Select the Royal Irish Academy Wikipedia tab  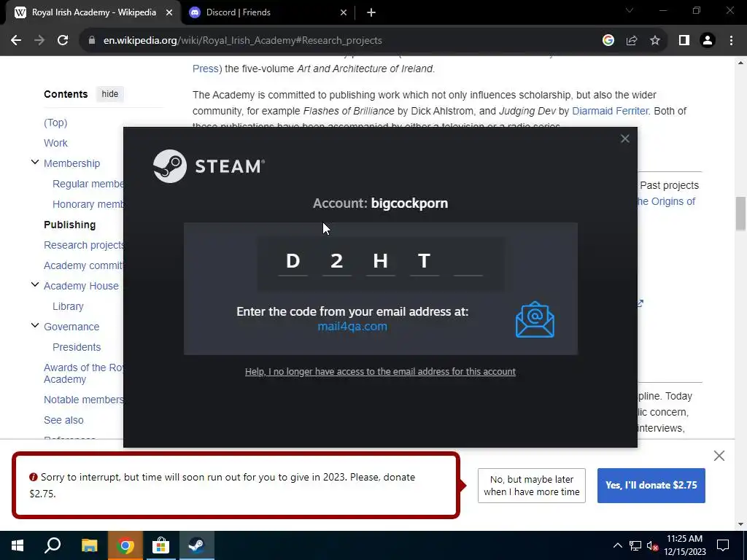94,12
